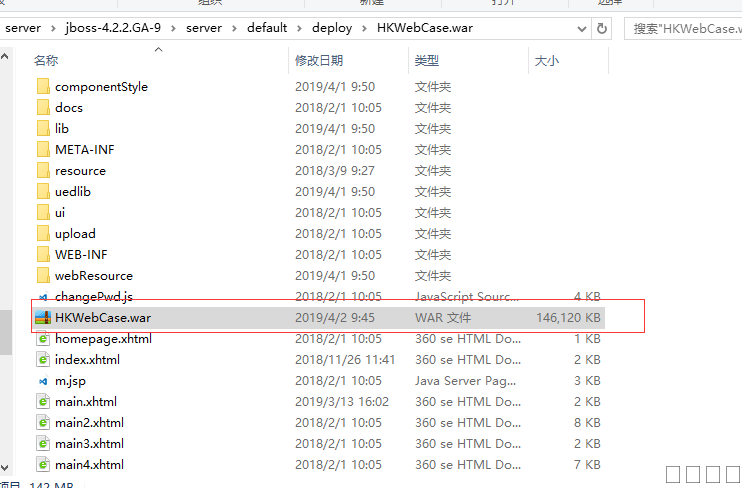Click the HKWebCase.war archive icon

click(43, 318)
